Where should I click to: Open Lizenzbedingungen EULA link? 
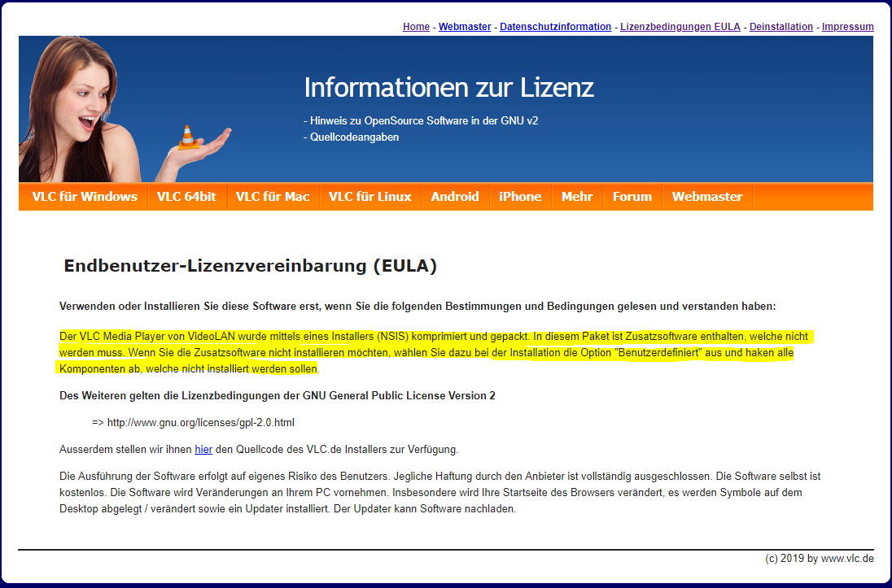click(x=680, y=27)
